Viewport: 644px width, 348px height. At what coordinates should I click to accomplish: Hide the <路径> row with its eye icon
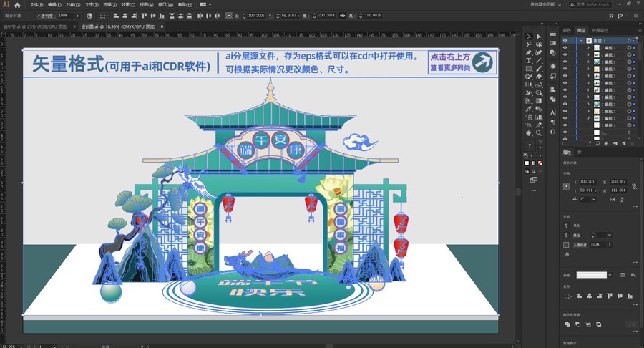tap(565, 125)
